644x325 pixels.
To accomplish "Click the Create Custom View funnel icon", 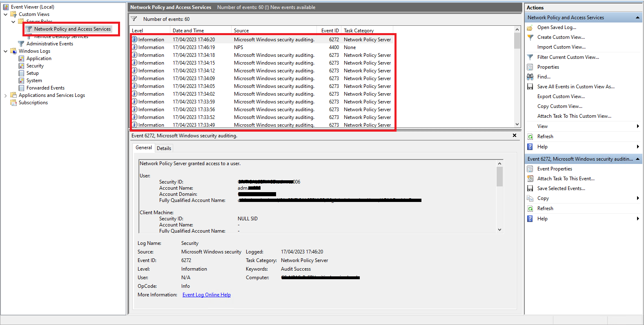I will click(530, 37).
